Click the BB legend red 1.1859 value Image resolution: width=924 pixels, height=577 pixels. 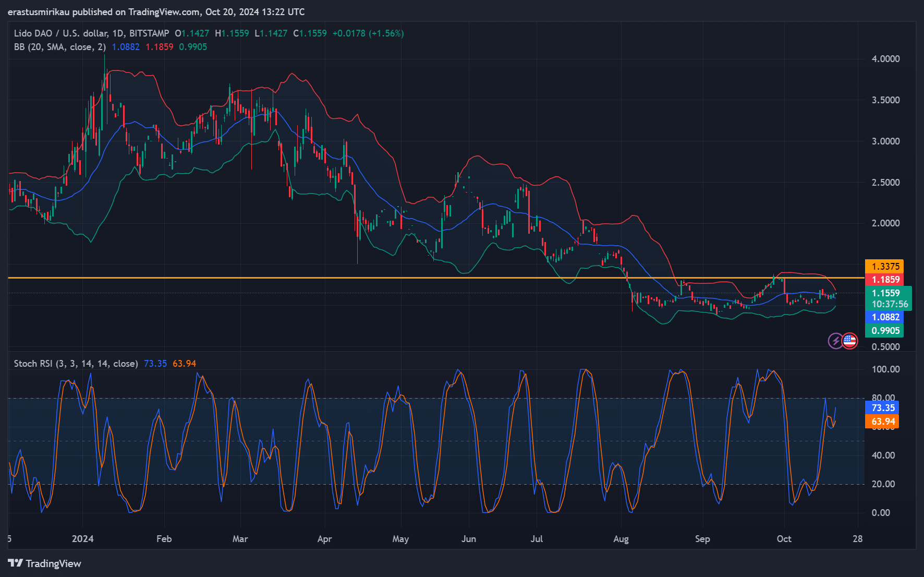(x=159, y=47)
